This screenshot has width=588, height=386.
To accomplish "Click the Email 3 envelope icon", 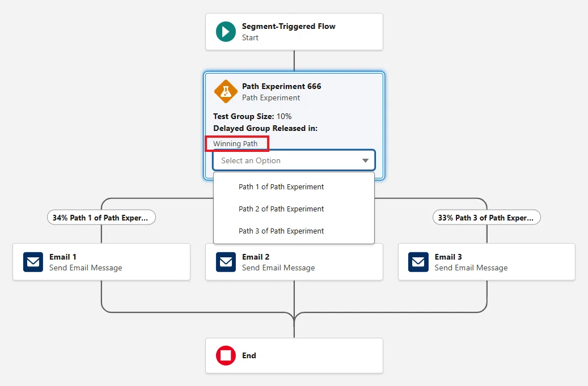I will point(418,262).
